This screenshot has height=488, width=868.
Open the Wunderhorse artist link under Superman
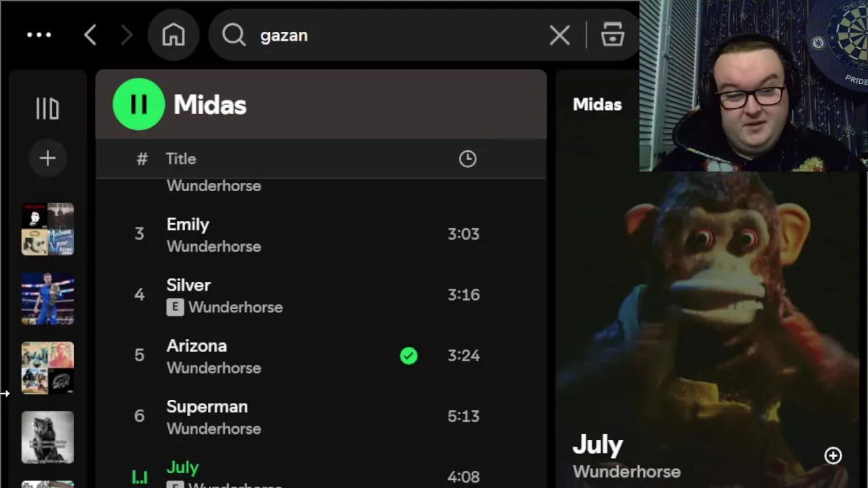pyautogui.click(x=214, y=428)
